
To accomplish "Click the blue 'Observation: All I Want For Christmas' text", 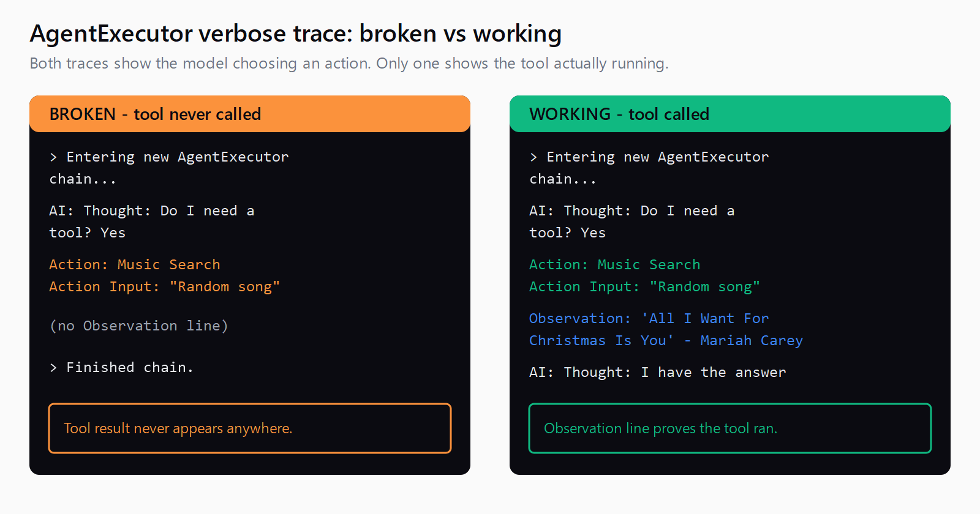I will pos(666,329).
